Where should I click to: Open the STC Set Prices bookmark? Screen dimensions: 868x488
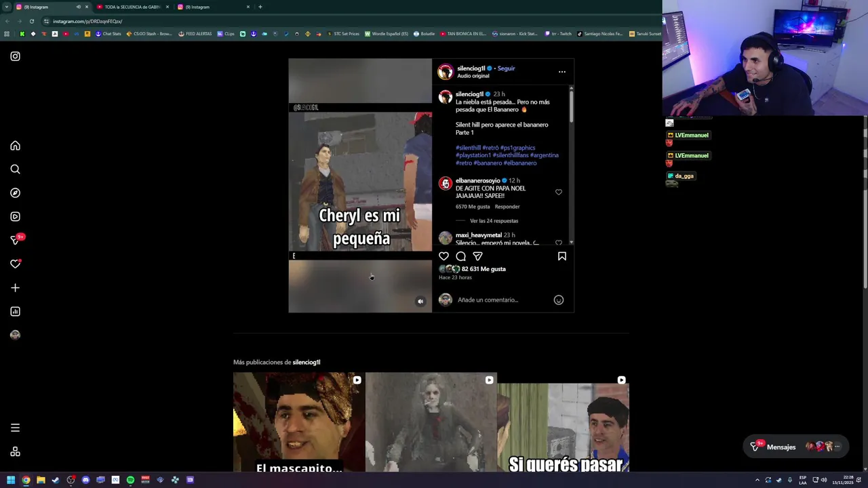click(343, 34)
